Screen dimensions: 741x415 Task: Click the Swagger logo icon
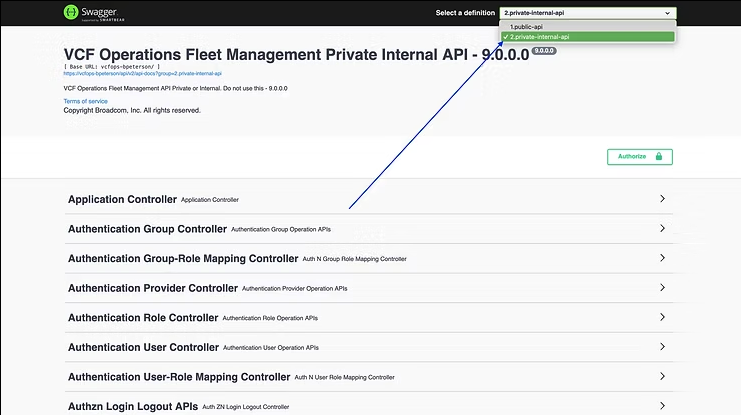70,12
